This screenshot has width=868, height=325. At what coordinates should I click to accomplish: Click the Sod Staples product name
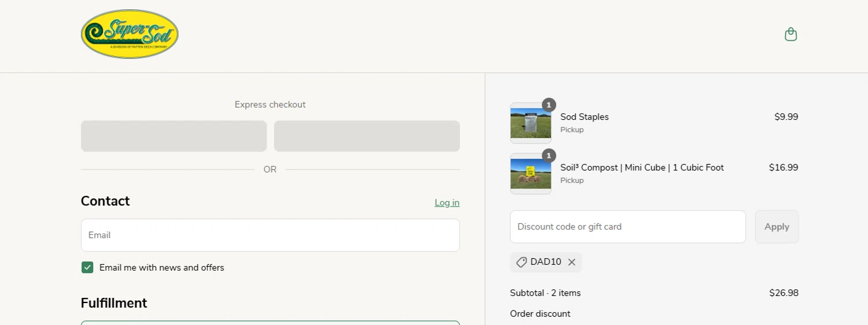point(584,117)
